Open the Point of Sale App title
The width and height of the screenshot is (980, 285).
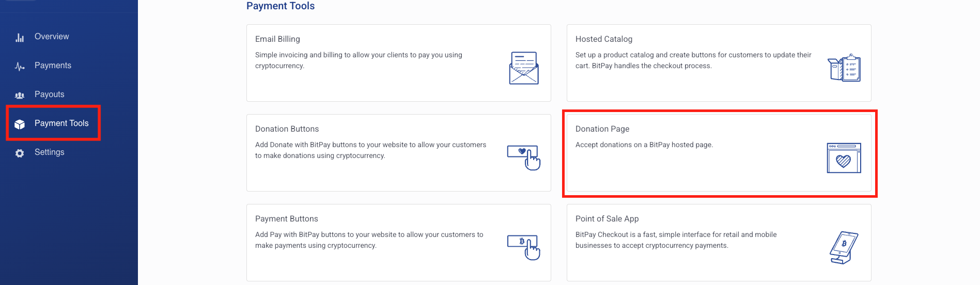[x=607, y=219]
